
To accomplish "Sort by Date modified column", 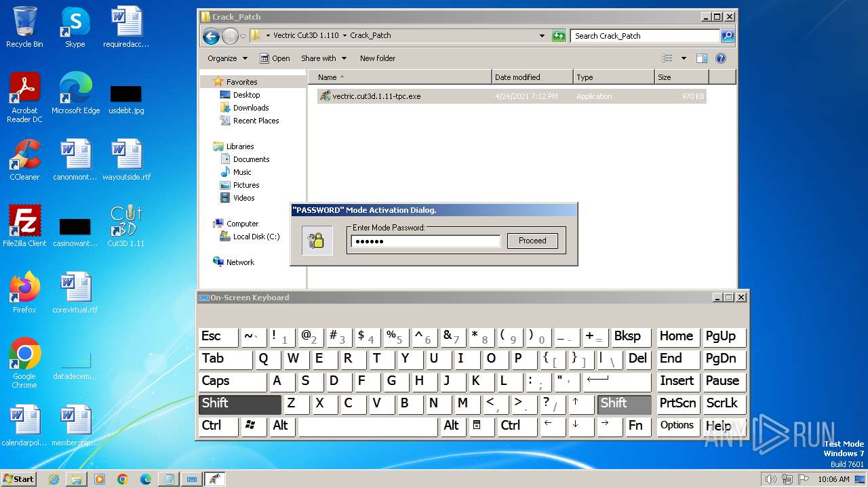I will [x=532, y=77].
